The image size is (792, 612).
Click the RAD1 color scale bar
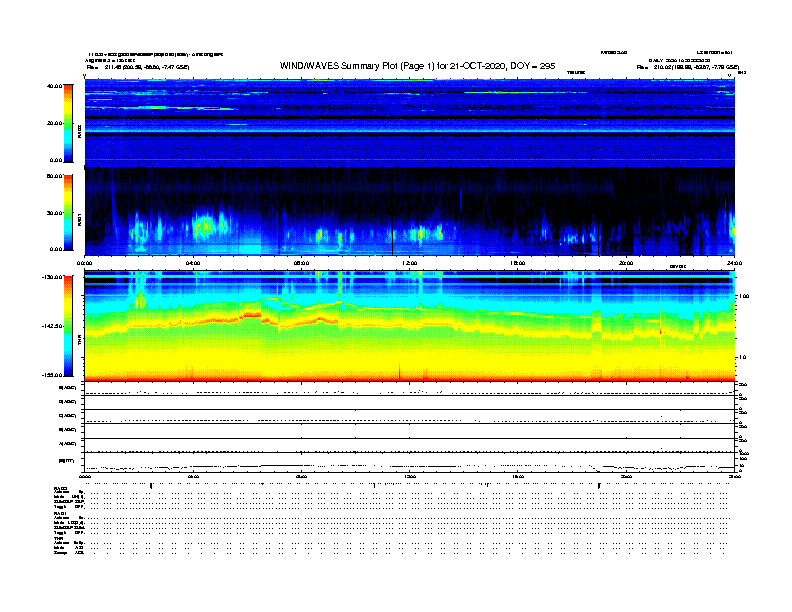pos(68,213)
